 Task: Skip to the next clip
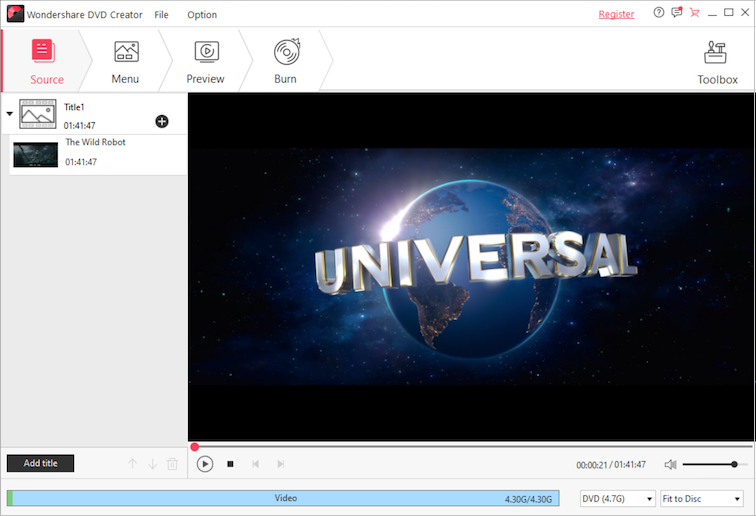click(x=281, y=464)
